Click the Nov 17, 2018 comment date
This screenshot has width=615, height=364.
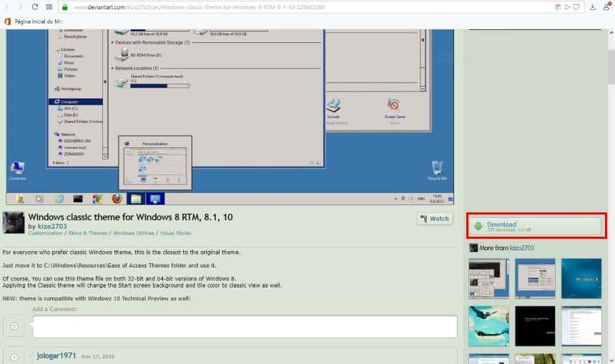pyautogui.click(x=98, y=357)
